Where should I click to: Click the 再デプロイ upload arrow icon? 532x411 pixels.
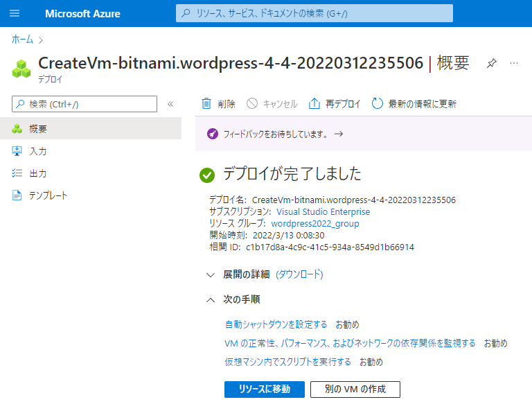(314, 103)
